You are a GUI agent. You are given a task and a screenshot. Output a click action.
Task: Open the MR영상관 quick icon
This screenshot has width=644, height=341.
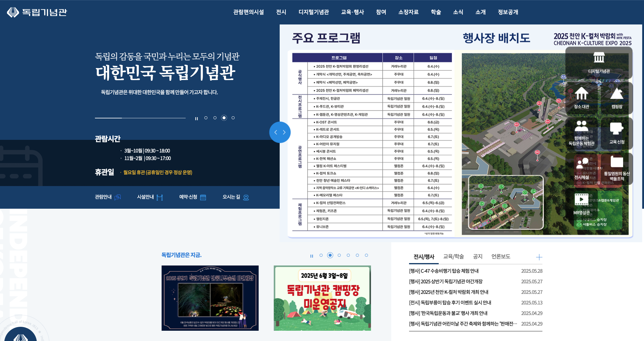pos(581,204)
